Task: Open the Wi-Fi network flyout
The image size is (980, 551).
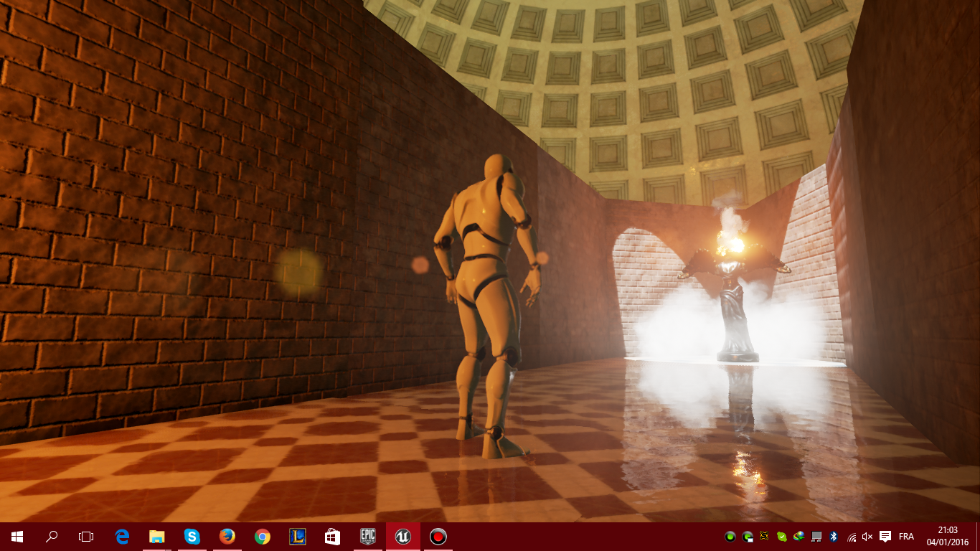Action: point(852,537)
